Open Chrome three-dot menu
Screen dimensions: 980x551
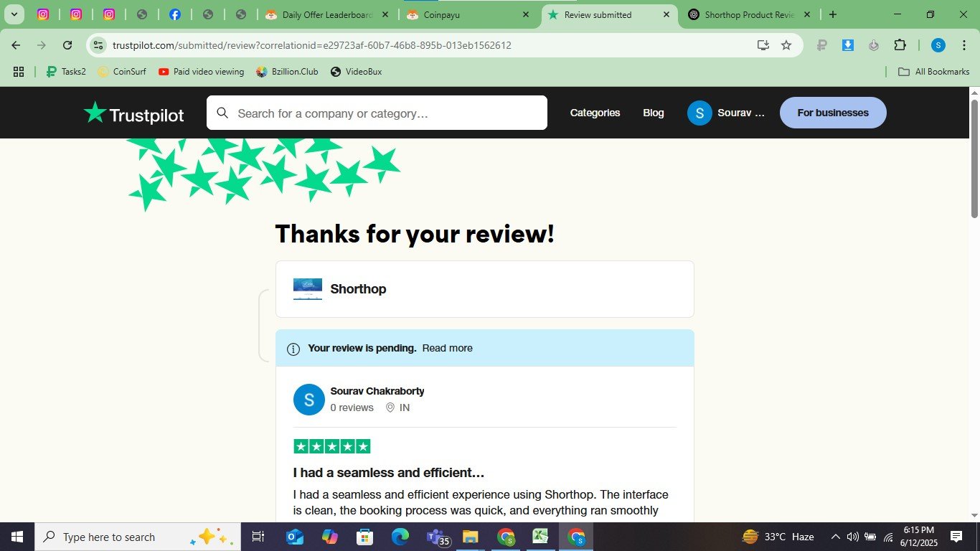[963, 45]
